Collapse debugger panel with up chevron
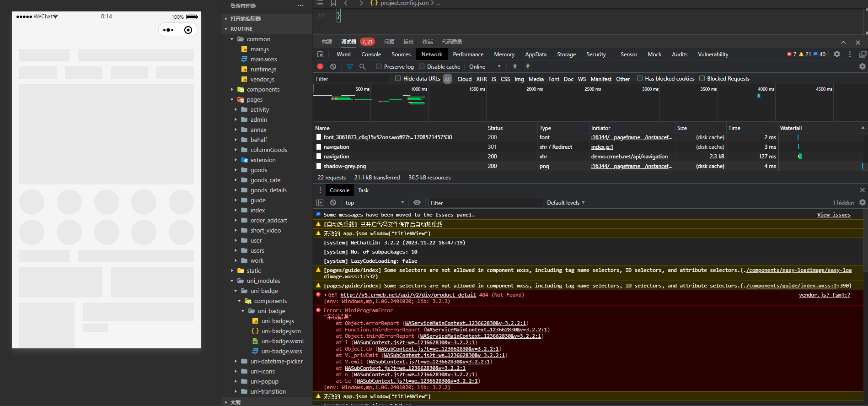Image resolution: width=868 pixels, height=406 pixels. tap(843, 42)
